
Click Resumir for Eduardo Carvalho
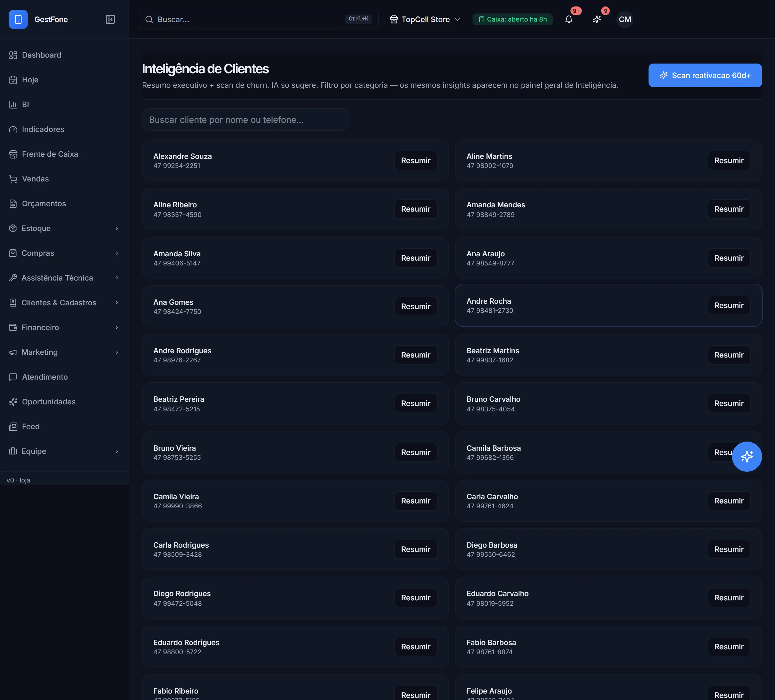[729, 598]
